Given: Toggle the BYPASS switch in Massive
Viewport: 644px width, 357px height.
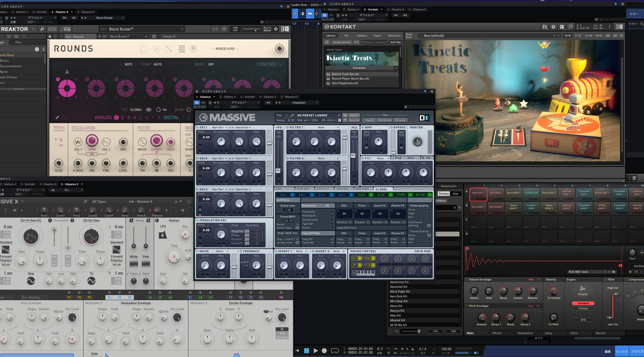Looking at the screenshot, I should [392, 127].
